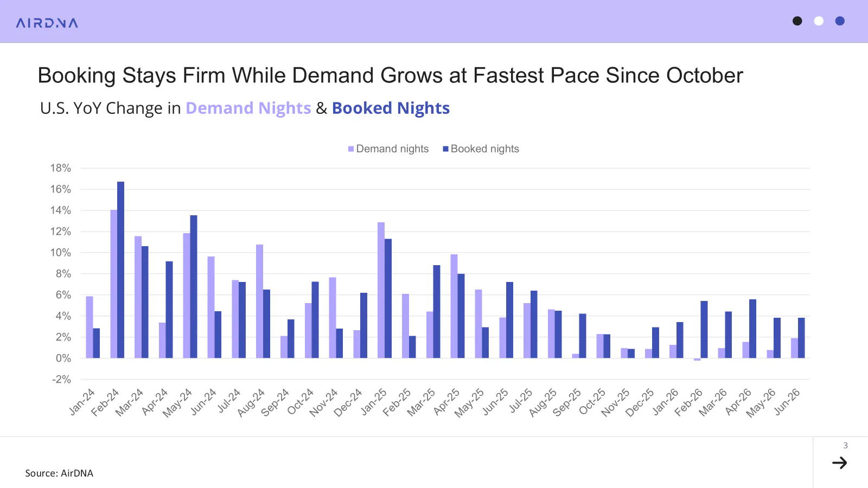The height and width of the screenshot is (488, 868).
Task: Click the Aug-24 demand nights bar
Action: coord(260,301)
